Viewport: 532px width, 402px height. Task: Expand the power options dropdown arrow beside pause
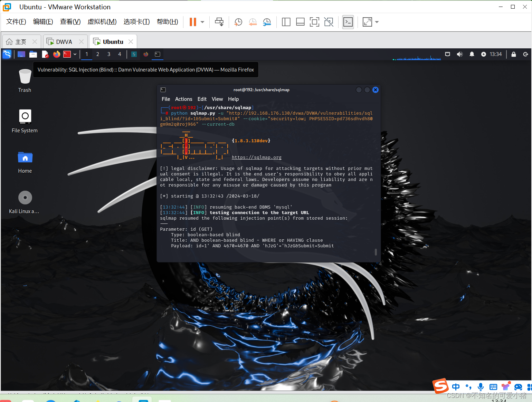202,22
